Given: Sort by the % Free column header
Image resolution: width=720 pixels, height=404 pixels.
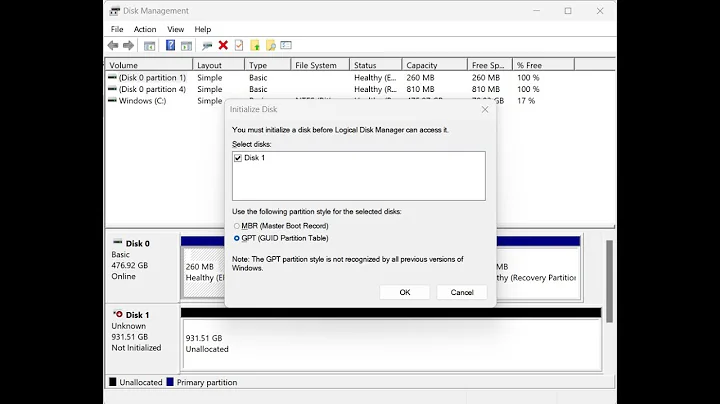Looking at the screenshot, I should [x=544, y=65].
